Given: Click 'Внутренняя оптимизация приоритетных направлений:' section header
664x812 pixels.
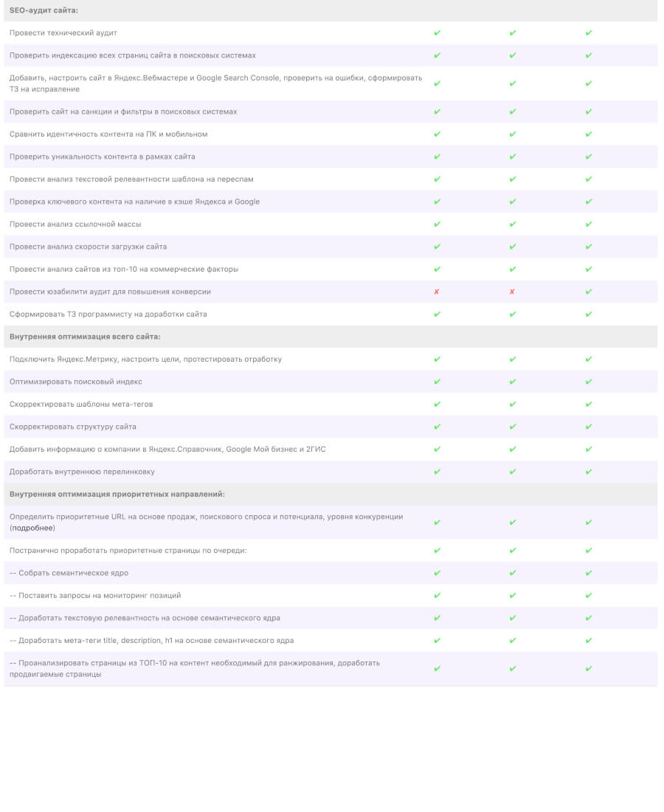Looking at the screenshot, I should point(117,494).
